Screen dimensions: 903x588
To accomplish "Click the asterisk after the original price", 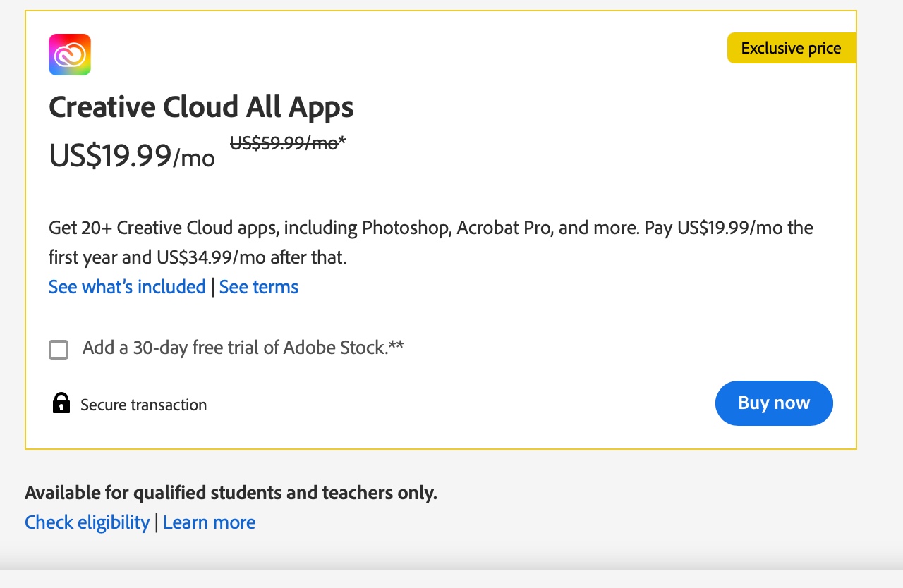I will (342, 141).
